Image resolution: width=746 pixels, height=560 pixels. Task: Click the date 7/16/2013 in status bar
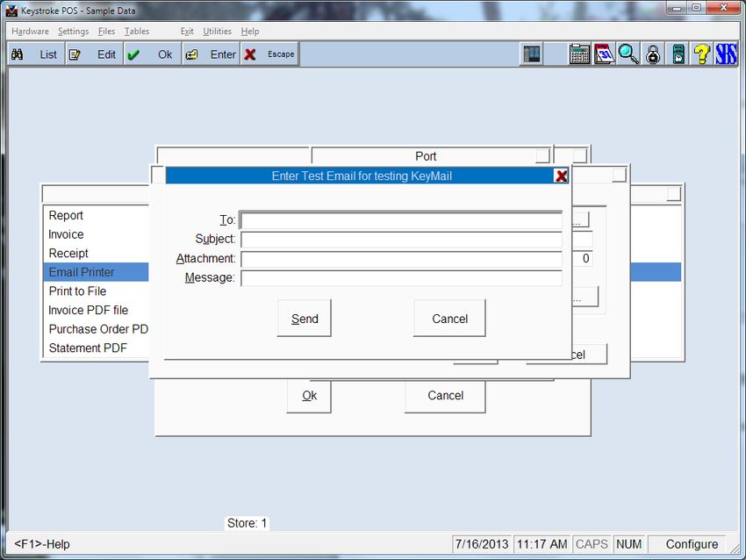482,544
